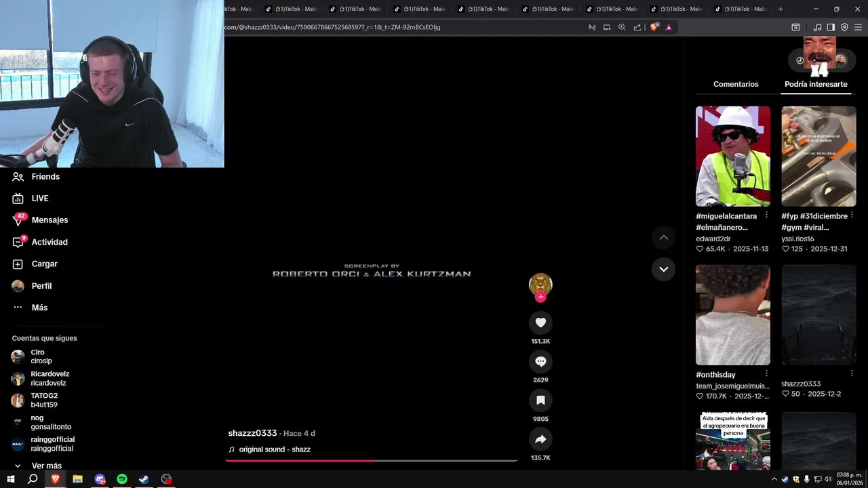Open comments via the speech bubble icon

coord(540,361)
